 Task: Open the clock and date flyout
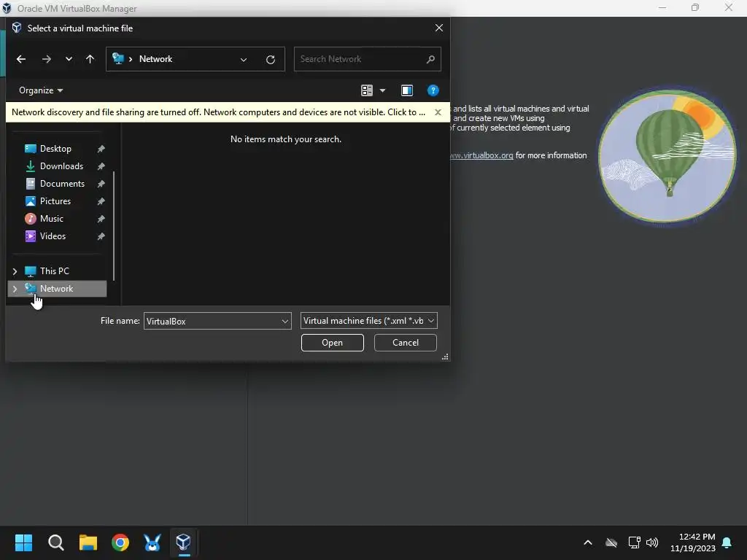click(x=693, y=542)
